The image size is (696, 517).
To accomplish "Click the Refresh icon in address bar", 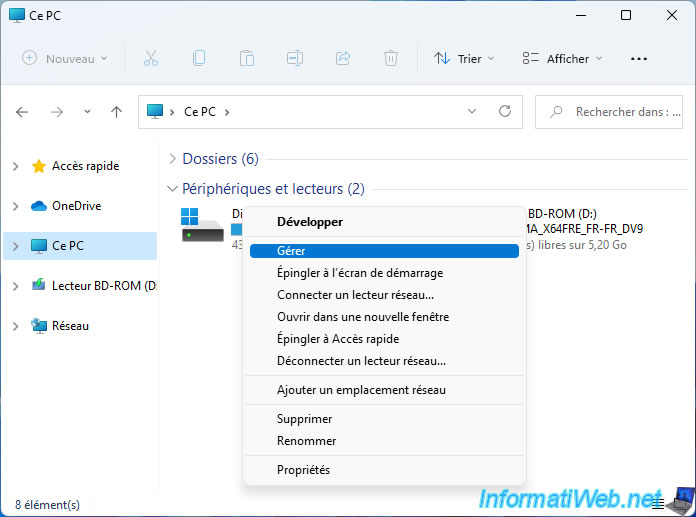I will click(x=505, y=112).
